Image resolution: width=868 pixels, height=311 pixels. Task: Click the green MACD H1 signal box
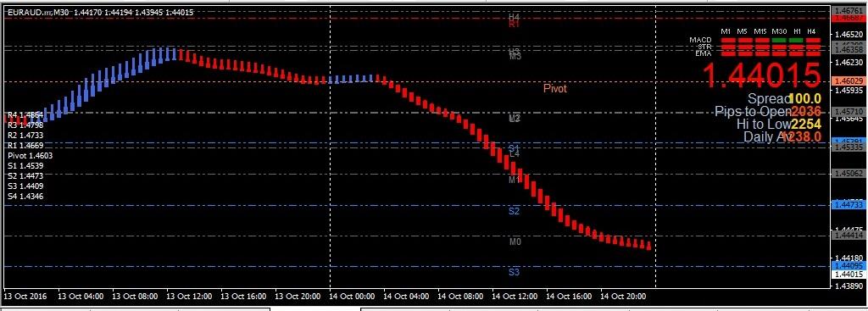pos(796,41)
